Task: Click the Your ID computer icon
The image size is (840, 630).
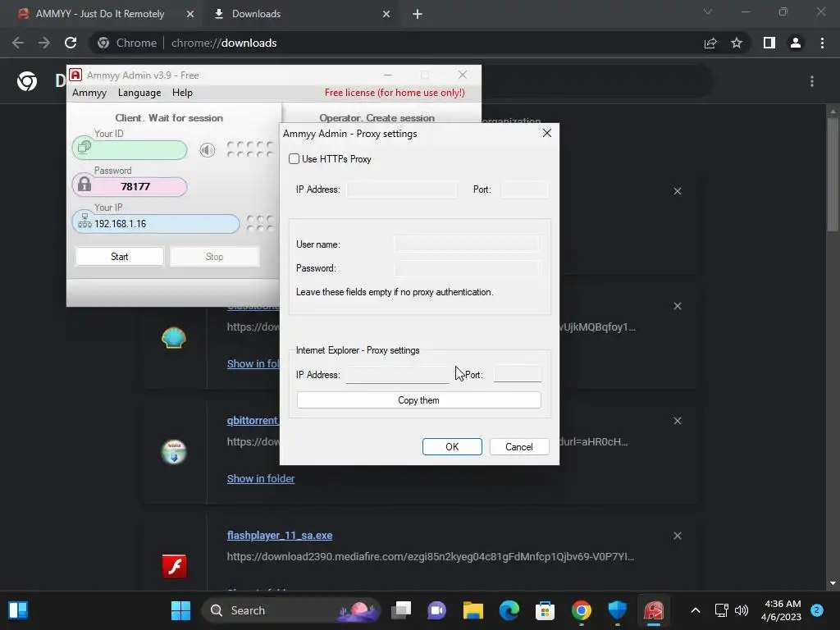Action: click(x=84, y=147)
